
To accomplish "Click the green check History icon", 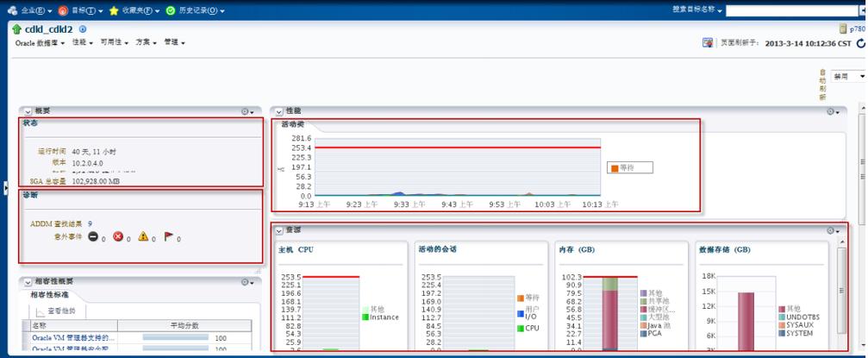I will (x=171, y=10).
